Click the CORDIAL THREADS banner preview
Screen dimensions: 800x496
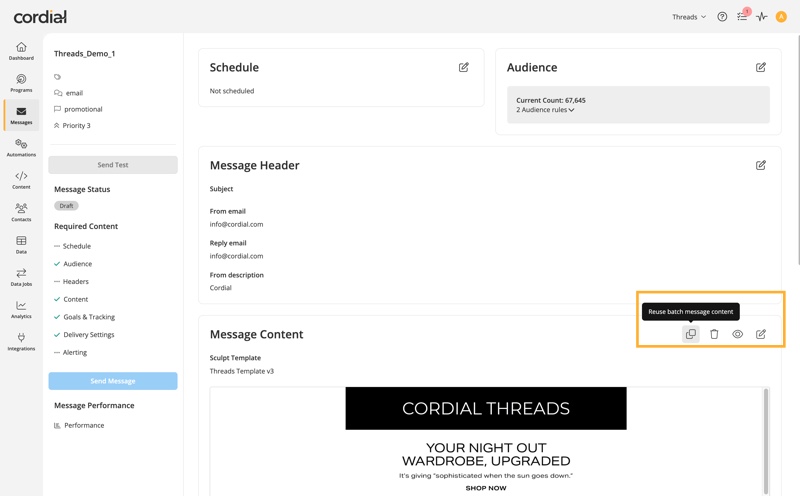[x=486, y=408]
